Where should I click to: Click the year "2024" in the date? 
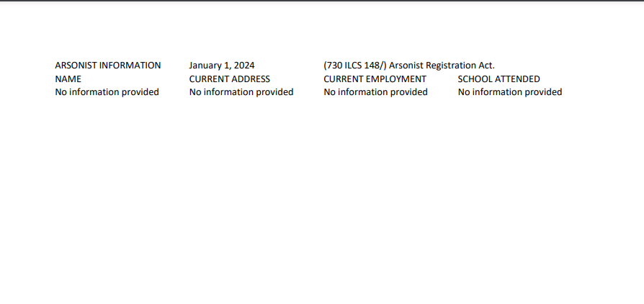click(243, 66)
